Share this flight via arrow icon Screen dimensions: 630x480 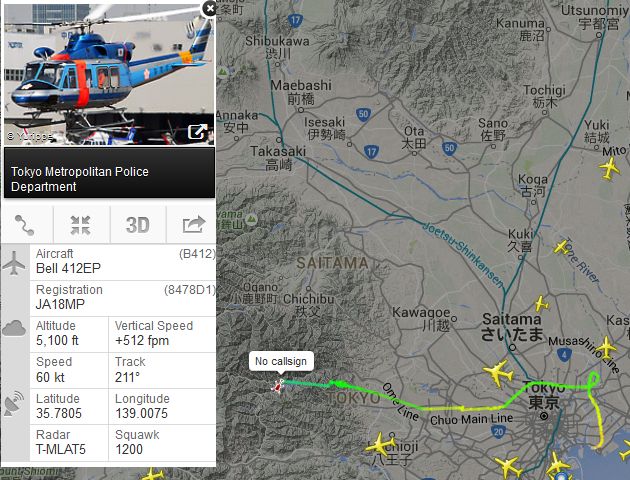(193, 225)
